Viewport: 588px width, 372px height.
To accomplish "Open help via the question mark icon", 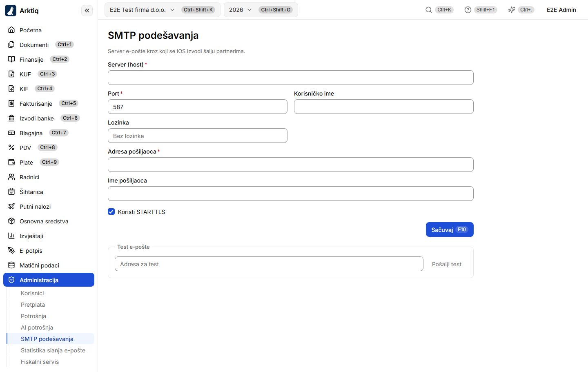I will tap(468, 10).
